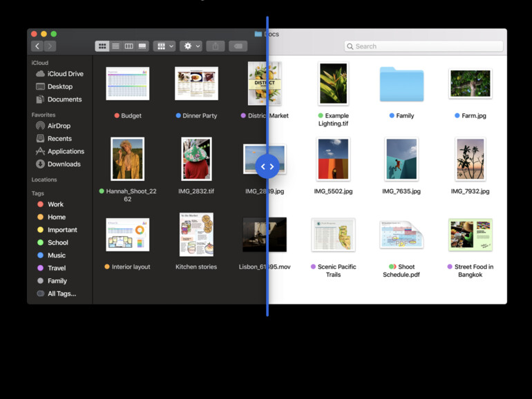Click the Tags sidebar heading
This screenshot has height=399, width=532.
tap(38, 193)
